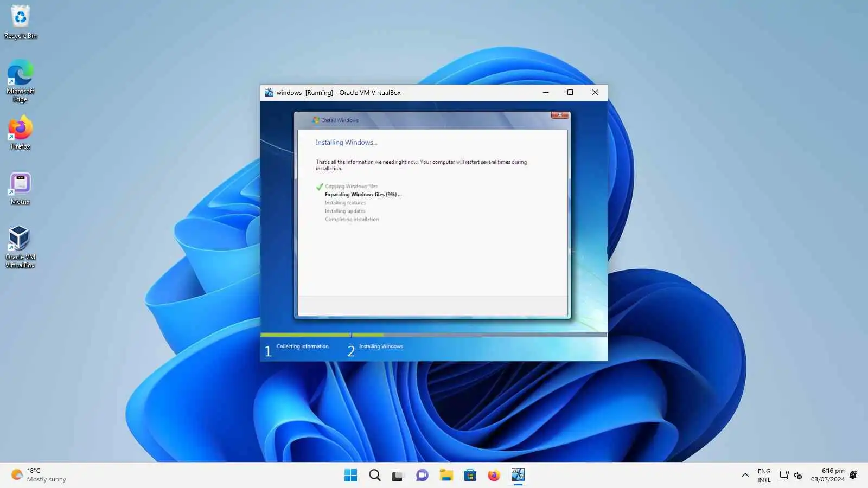Open Task View on the taskbar

[x=398, y=476]
